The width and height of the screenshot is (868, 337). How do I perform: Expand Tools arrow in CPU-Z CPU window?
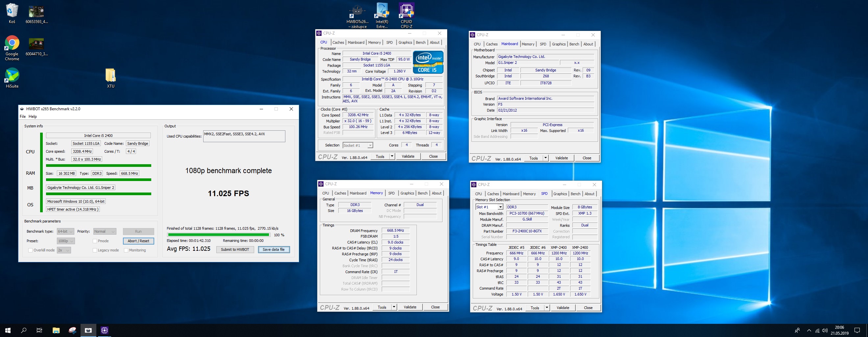[392, 156]
